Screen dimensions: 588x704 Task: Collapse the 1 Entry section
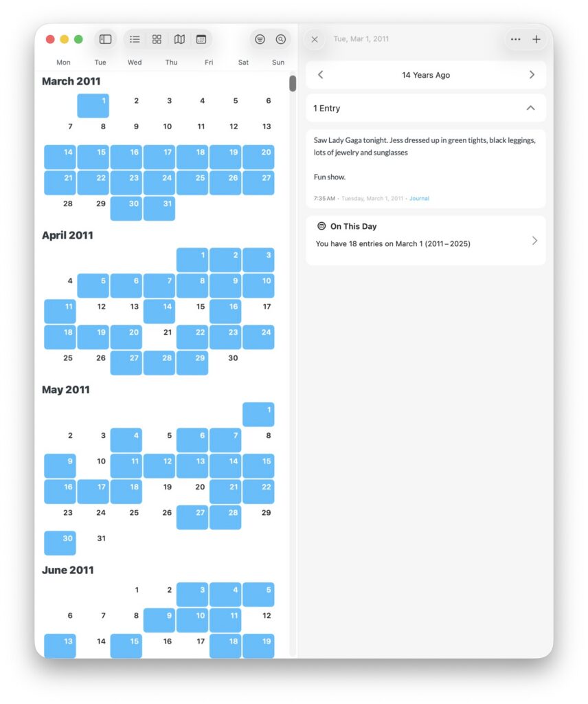click(x=530, y=108)
